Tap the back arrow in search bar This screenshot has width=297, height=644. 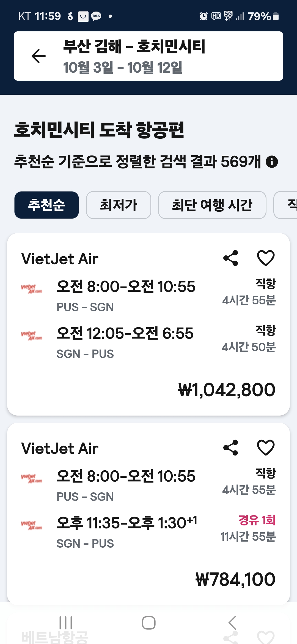[38, 56]
